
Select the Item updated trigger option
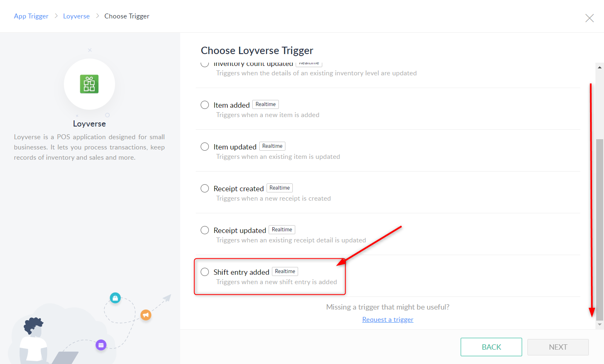point(205,147)
